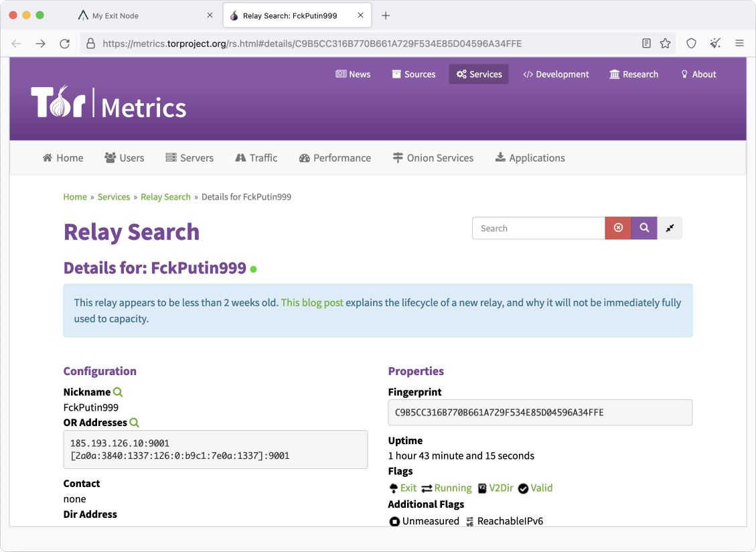
Task: Go forward using the browser forward arrow
Action: 40,44
